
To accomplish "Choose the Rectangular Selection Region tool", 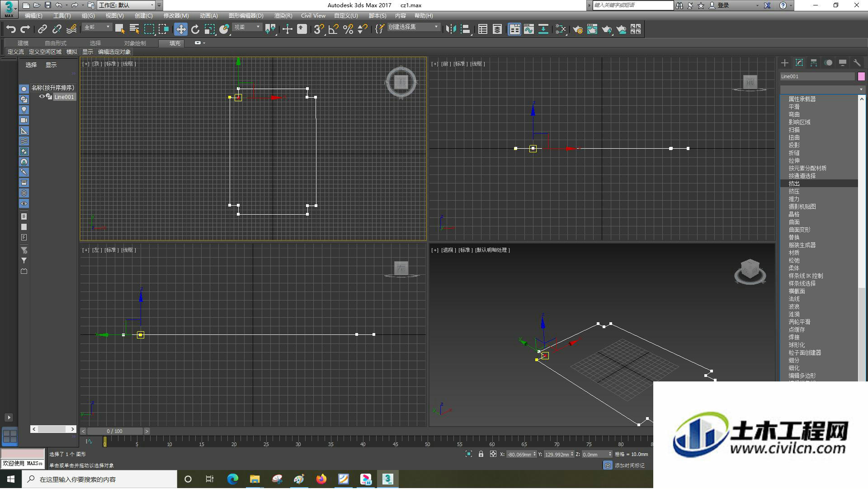I will point(149,29).
